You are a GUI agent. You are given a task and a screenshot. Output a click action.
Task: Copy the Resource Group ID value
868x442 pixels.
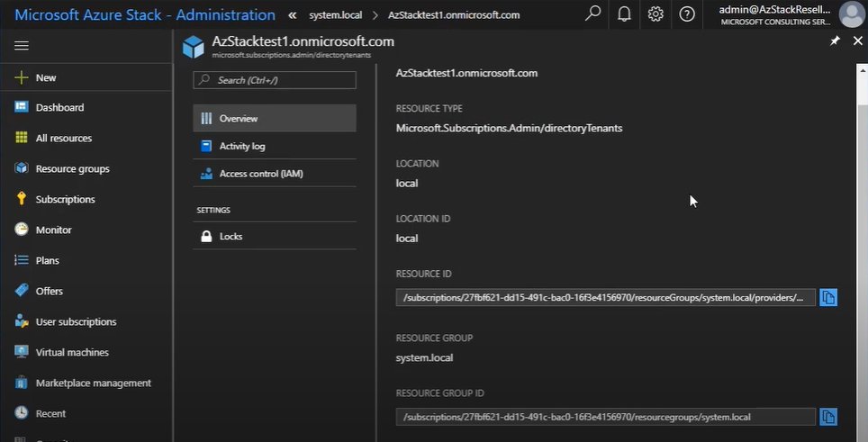tap(828, 417)
